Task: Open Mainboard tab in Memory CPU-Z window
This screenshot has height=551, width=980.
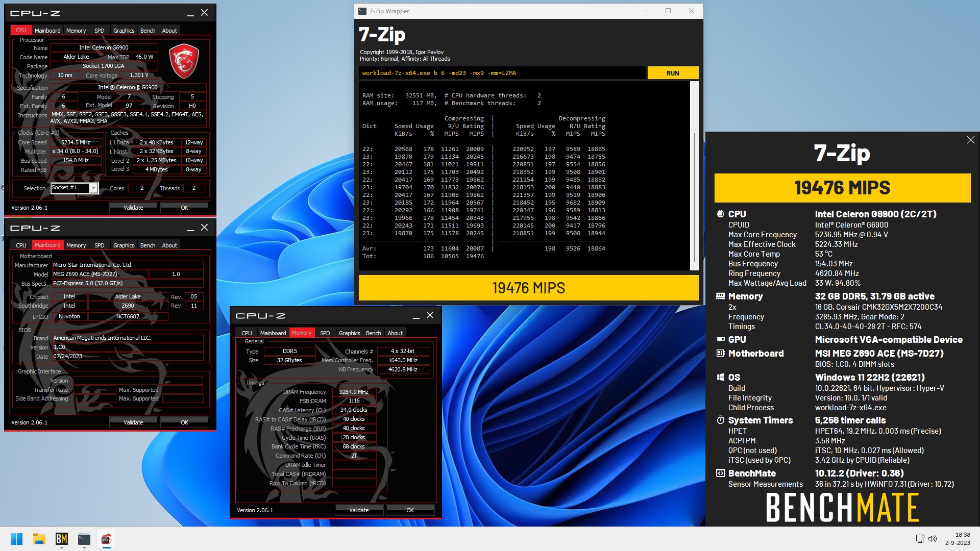Action: click(273, 333)
